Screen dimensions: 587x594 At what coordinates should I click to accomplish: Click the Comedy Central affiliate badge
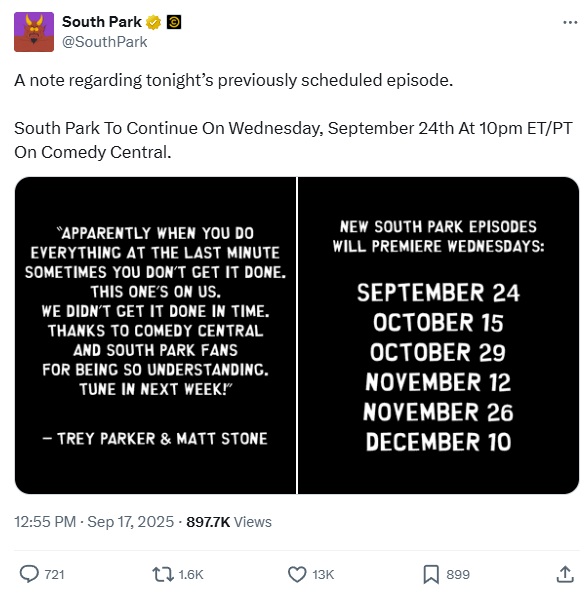(174, 22)
